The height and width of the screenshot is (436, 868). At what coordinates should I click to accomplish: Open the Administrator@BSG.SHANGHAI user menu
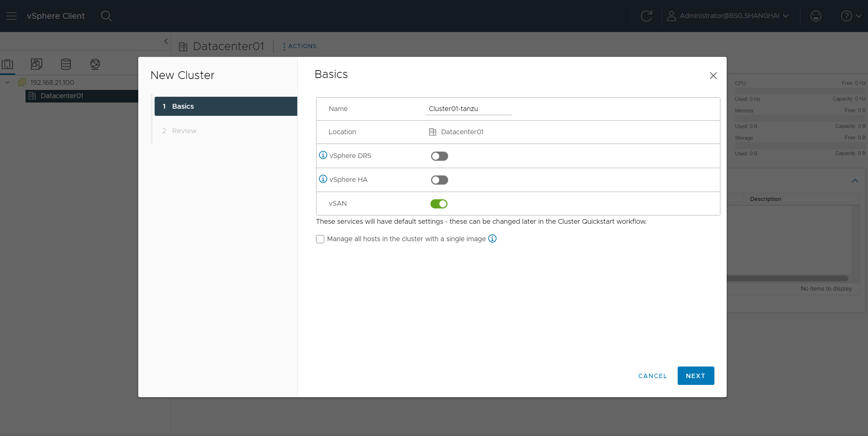point(728,16)
